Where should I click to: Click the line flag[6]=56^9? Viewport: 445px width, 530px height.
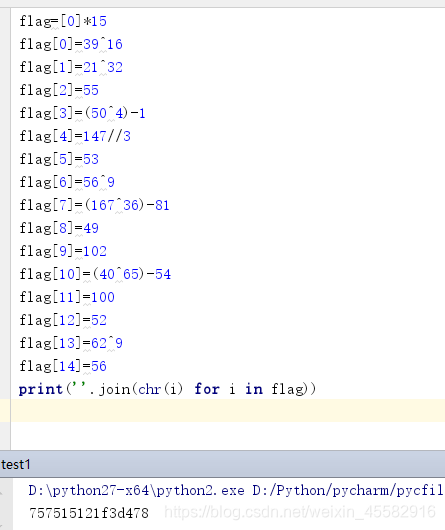click(67, 183)
